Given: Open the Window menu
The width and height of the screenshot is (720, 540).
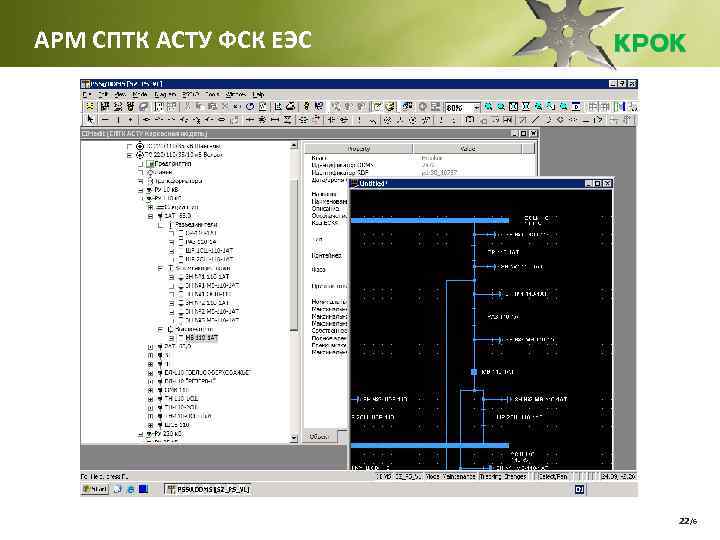Looking at the screenshot, I should point(236,95).
